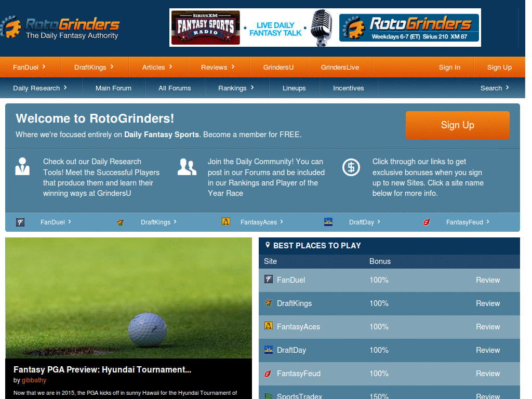Screen dimensions: 532x399
Task: Open the Review link for DraftDay
Action: (487, 350)
